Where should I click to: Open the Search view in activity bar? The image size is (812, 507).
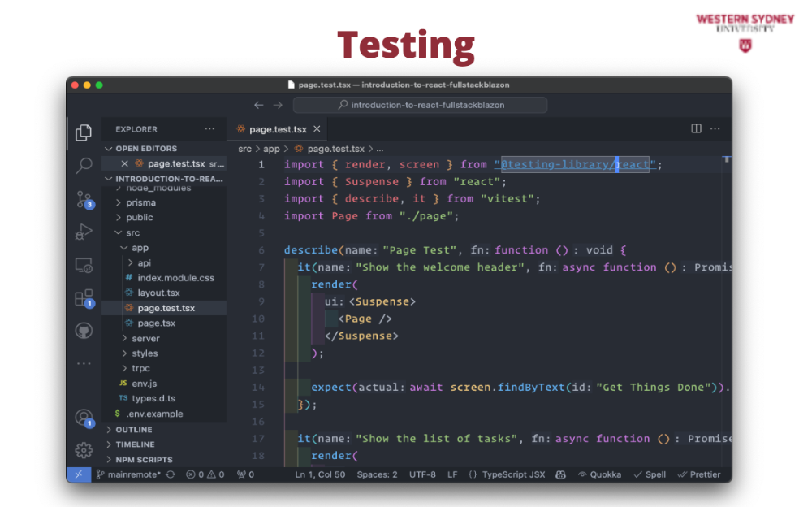coord(84,166)
